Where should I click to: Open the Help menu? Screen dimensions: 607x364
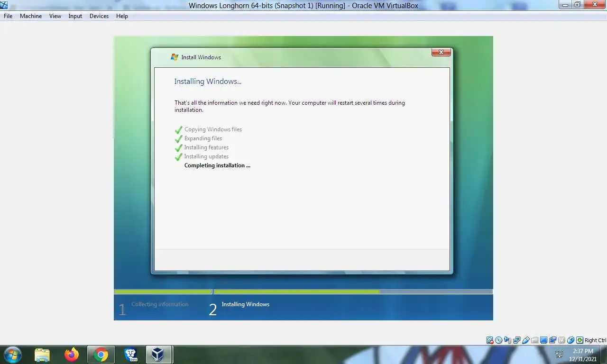tap(122, 16)
